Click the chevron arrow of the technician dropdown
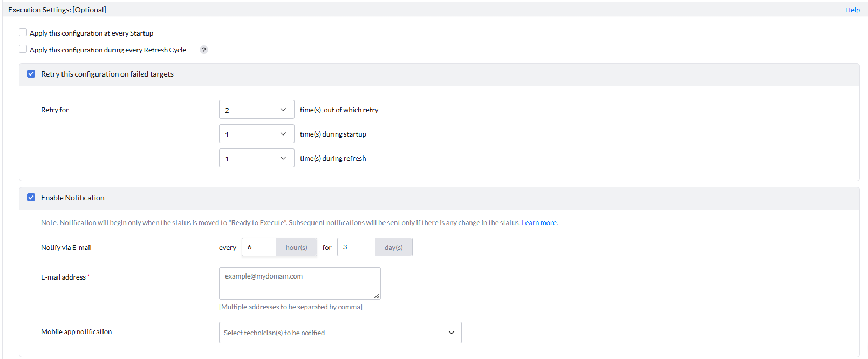This screenshot has height=359, width=868. coord(452,333)
